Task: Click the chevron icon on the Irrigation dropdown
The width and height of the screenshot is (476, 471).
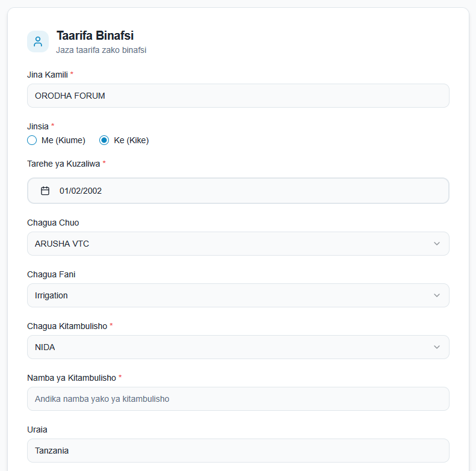Action: point(437,295)
